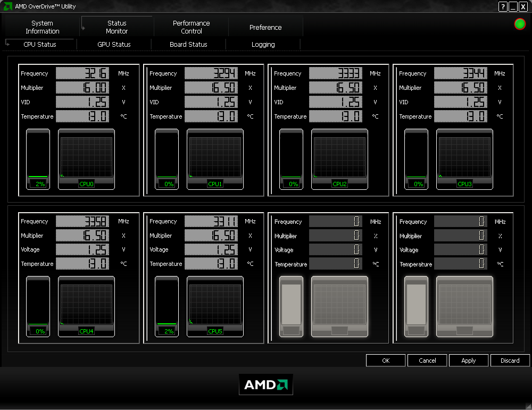
Task: Click the OK button
Action: click(x=386, y=361)
